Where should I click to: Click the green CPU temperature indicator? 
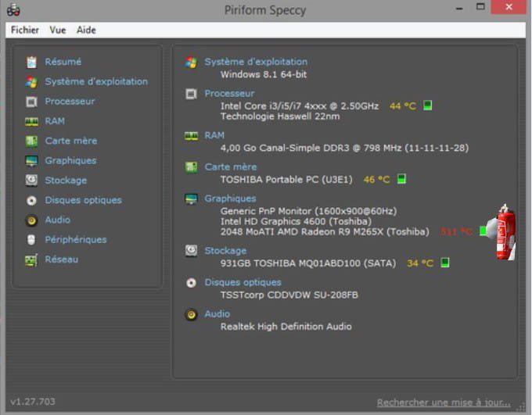tap(427, 106)
